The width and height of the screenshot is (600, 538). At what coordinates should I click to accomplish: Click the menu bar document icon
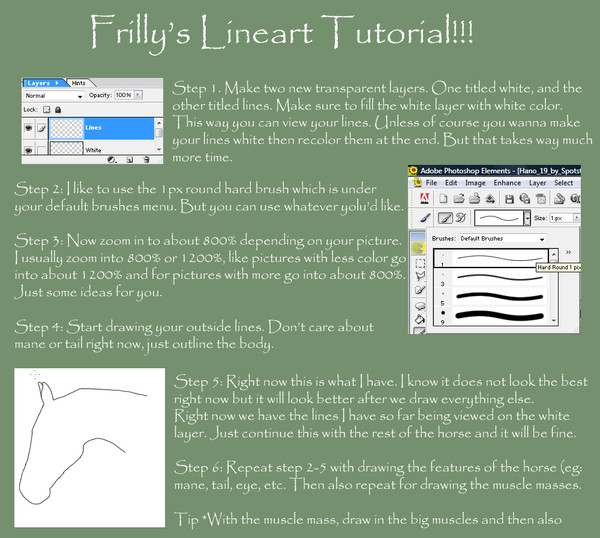[417, 183]
